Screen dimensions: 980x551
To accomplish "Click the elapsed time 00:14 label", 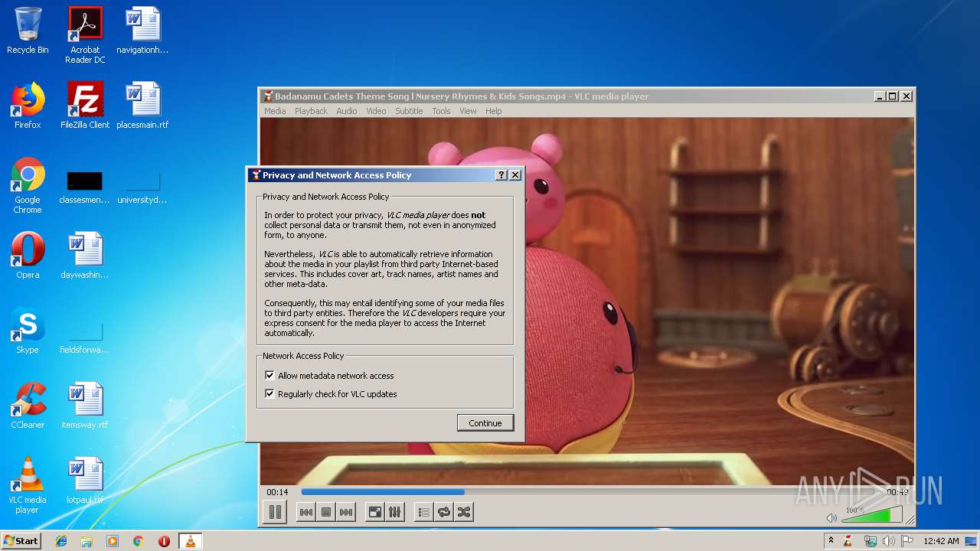I will coord(277,492).
